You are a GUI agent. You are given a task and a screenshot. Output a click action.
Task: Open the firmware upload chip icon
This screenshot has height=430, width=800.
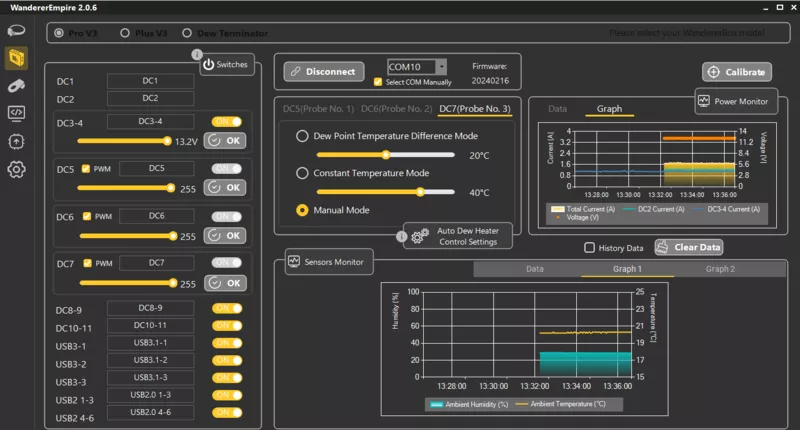16,141
